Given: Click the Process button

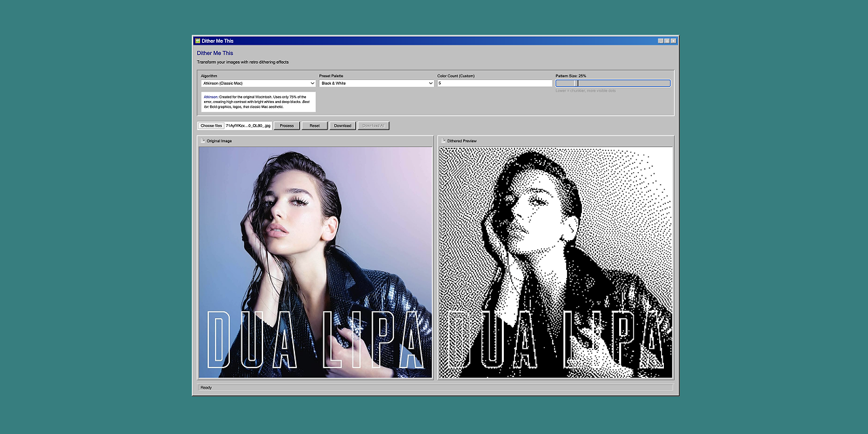Looking at the screenshot, I should click(x=287, y=125).
